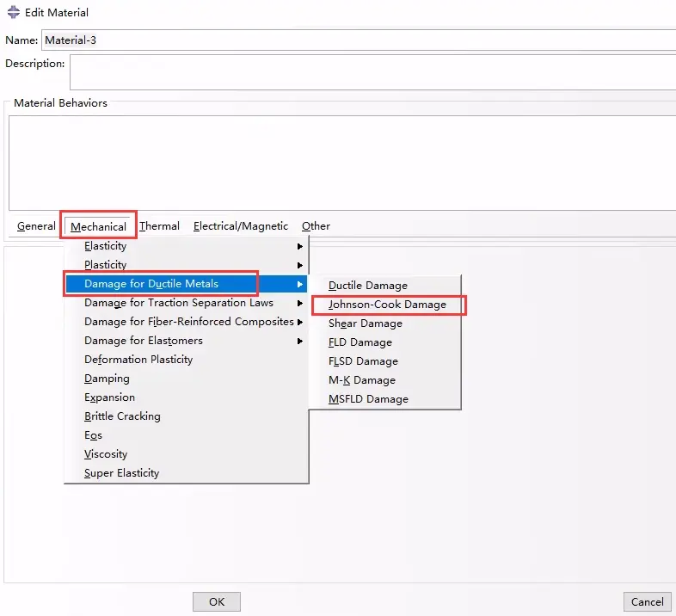Expand Damage for Fiber-Reinforced Composites arrow
This screenshot has width=676, height=616.
pos(300,323)
